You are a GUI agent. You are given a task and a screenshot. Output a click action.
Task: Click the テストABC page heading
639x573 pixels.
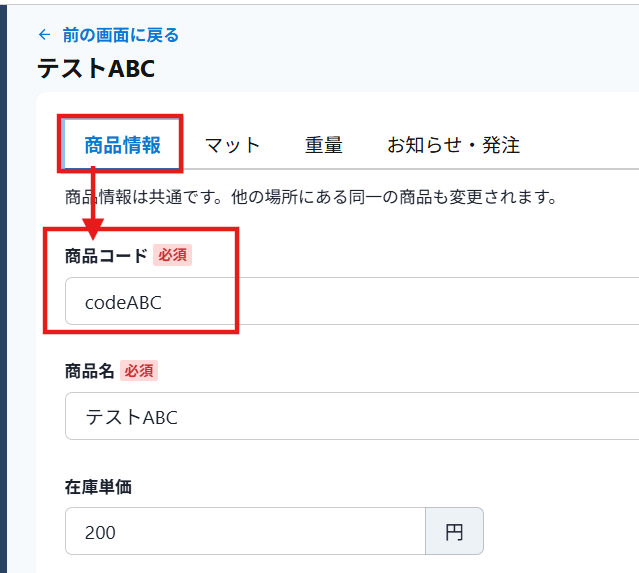pos(96,68)
